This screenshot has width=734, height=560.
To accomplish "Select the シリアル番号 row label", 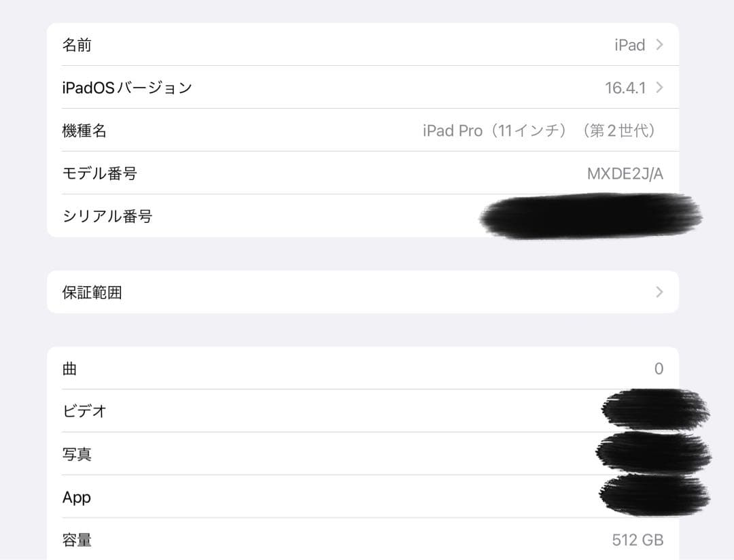I will (107, 216).
